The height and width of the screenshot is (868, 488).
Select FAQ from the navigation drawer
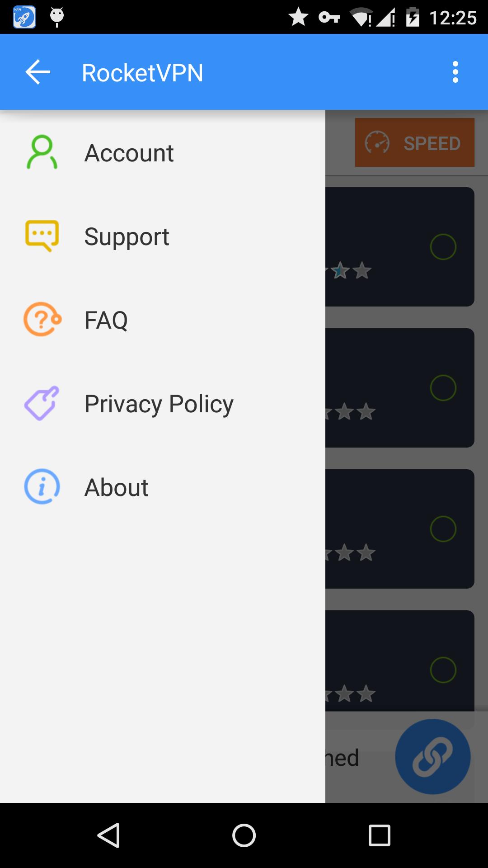(107, 320)
